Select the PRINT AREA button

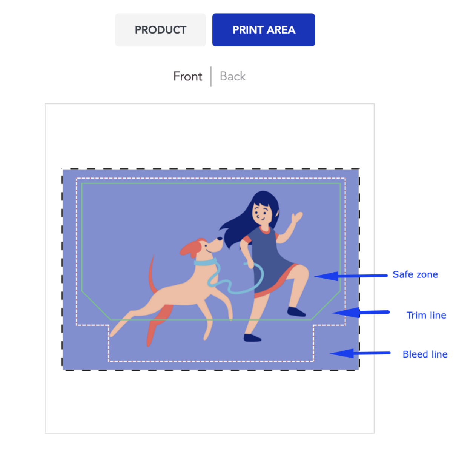[x=263, y=30]
